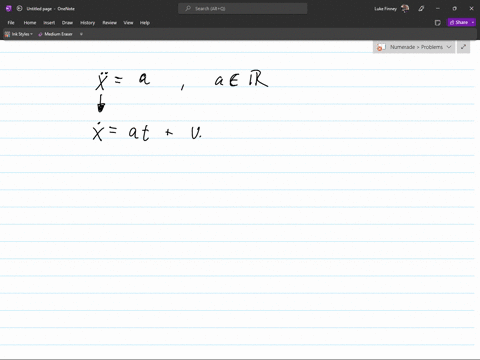
Task: Expand the quick access toolbar customize arrow
Action: tap(81, 34)
